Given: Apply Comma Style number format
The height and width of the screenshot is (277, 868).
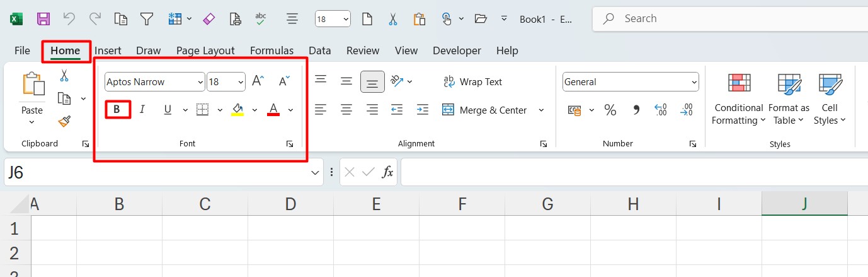Looking at the screenshot, I should pyautogui.click(x=636, y=110).
